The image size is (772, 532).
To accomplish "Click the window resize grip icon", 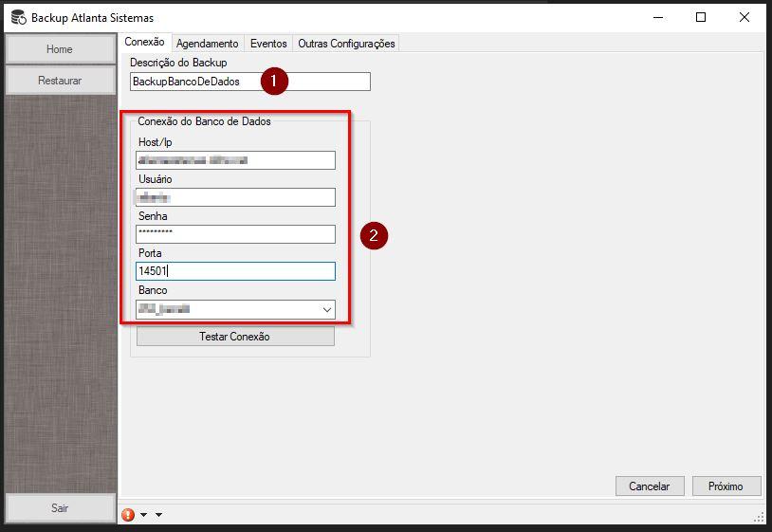I will tap(759, 516).
